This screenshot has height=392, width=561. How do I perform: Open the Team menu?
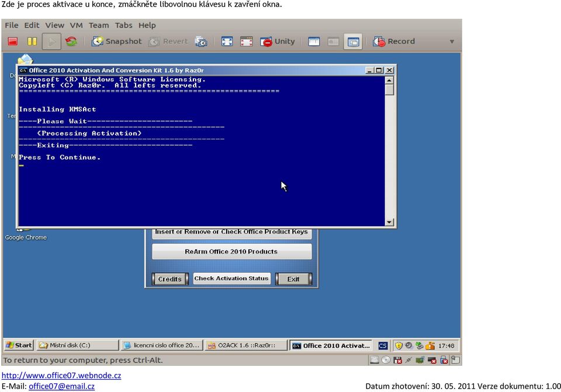(x=99, y=25)
